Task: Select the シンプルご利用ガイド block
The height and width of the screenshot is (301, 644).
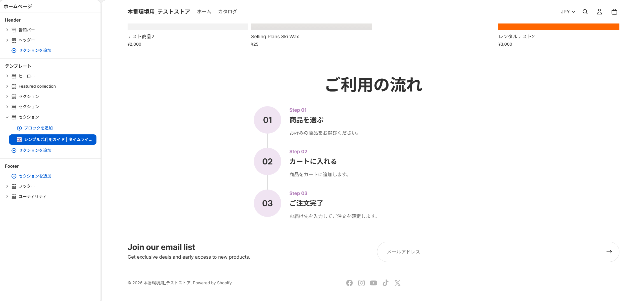Action: point(52,140)
